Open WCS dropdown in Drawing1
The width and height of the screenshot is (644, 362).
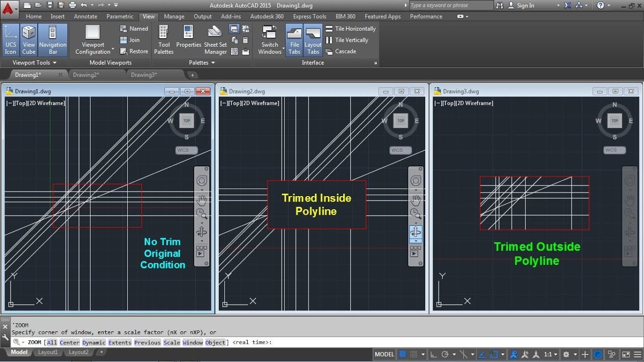tap(187, 150)
